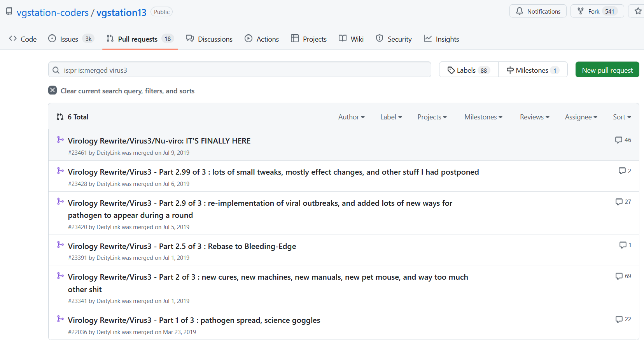Focus the 'is:pr is:merged virus3' search field
The height and width of the screenshot is (345, 644).
[240, 70]
